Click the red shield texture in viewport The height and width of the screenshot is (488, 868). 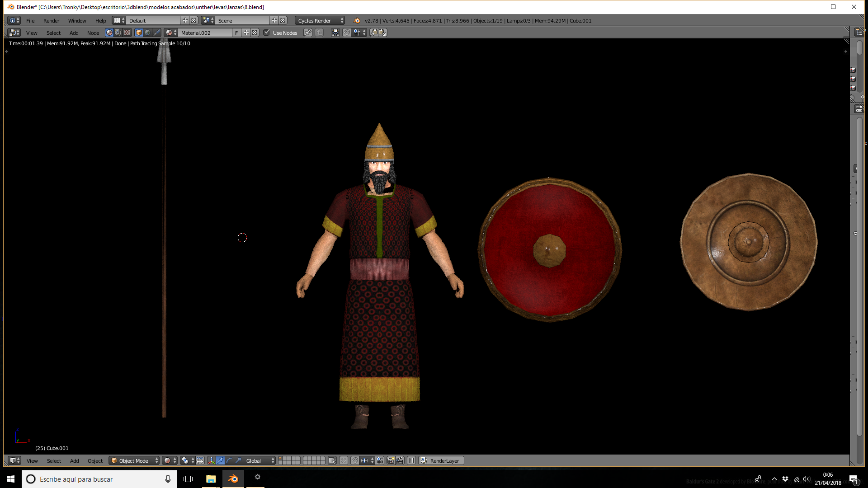tap(550, 250)
